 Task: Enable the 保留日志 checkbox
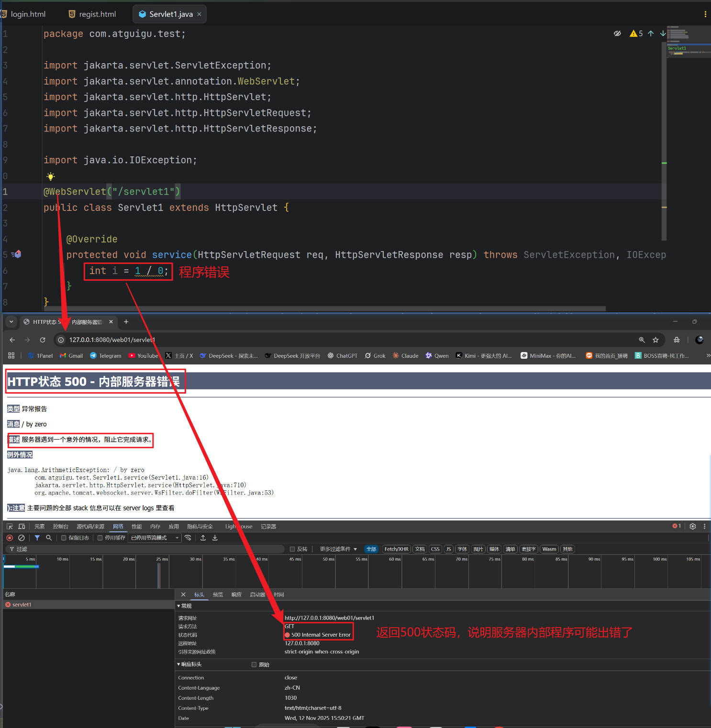point(64,538)
